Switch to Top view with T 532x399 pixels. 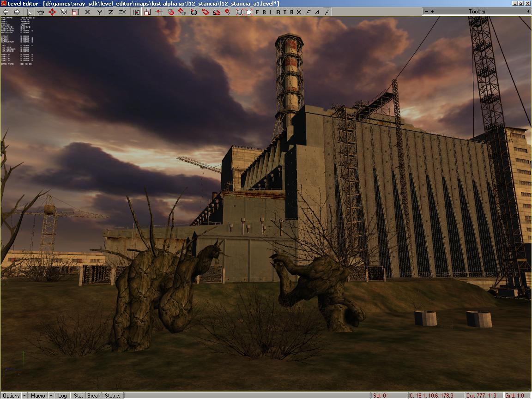click(284, 12)
